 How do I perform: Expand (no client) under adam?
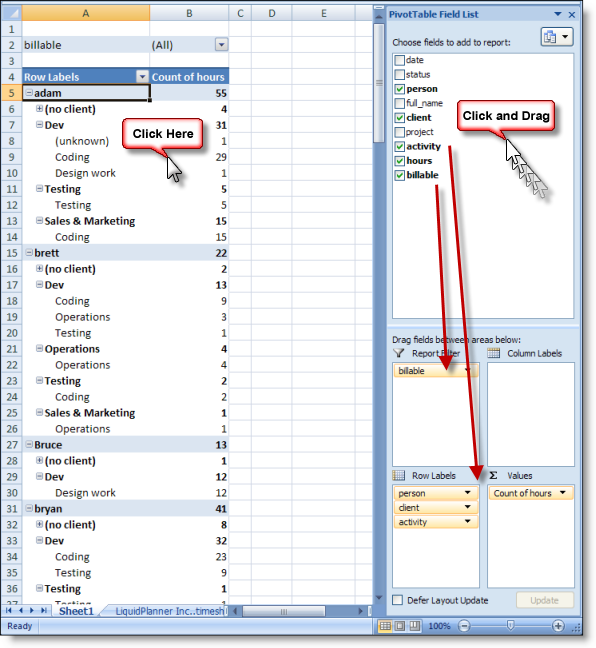pyautogui.click(x=39, y=109)
